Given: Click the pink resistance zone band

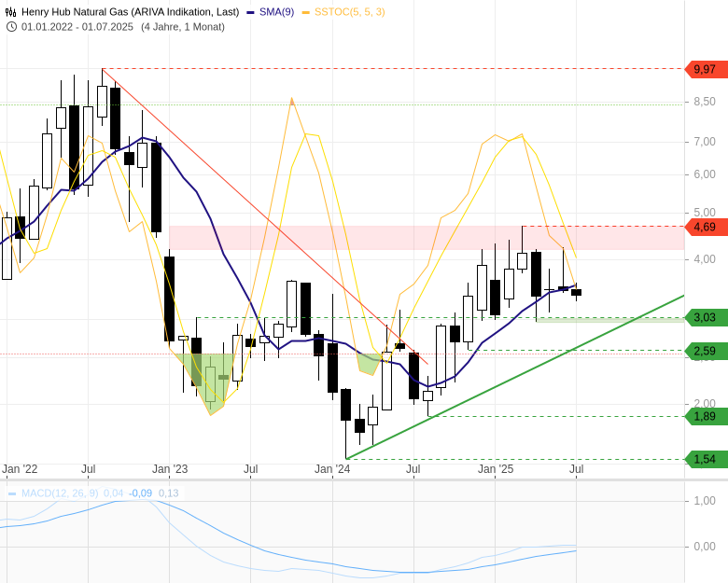Looking at the screenshot, I should pyautogui.click(x=427, y=238).
